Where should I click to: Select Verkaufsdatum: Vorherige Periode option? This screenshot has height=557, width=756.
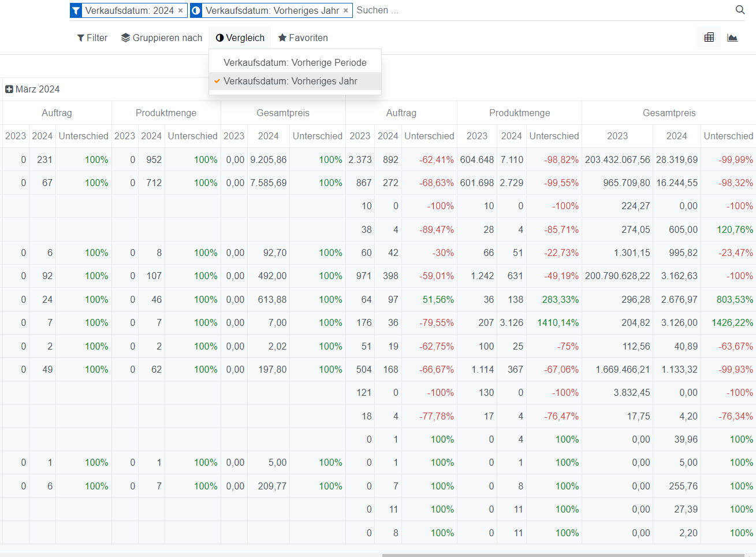[295, 62]
